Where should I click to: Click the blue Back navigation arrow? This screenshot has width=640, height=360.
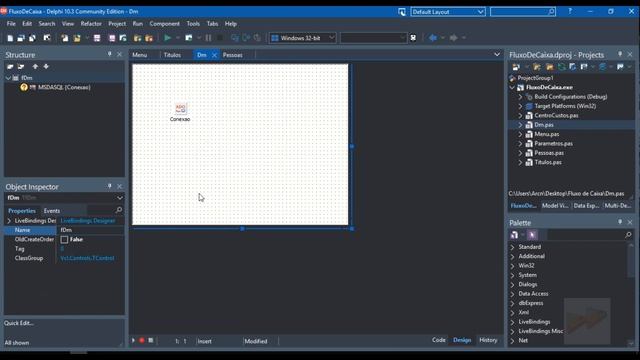coord(433,38)
